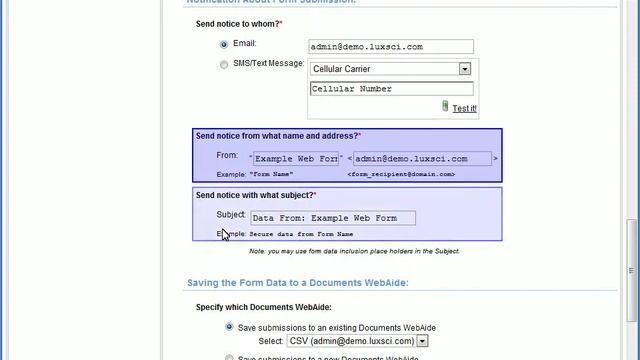
Task: Click the 'Send notice from what name and address?' heading
Action: [278, 136]
